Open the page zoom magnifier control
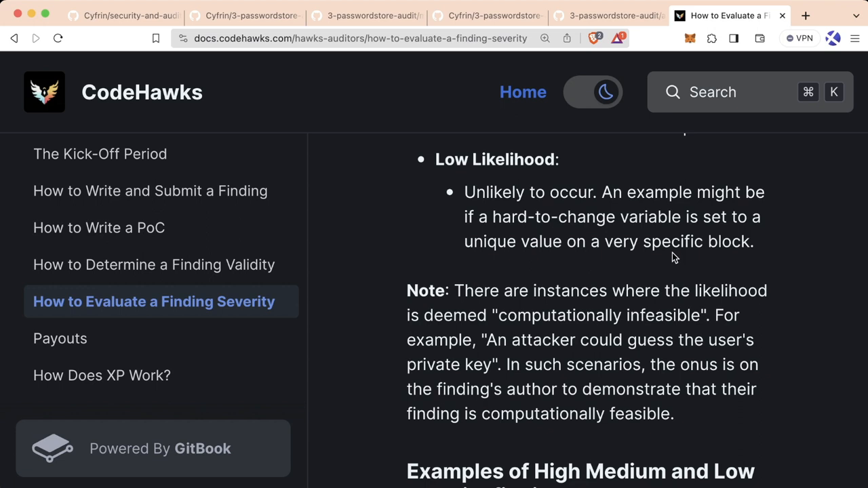The image size is (868, 488). (x=545, y=38)
